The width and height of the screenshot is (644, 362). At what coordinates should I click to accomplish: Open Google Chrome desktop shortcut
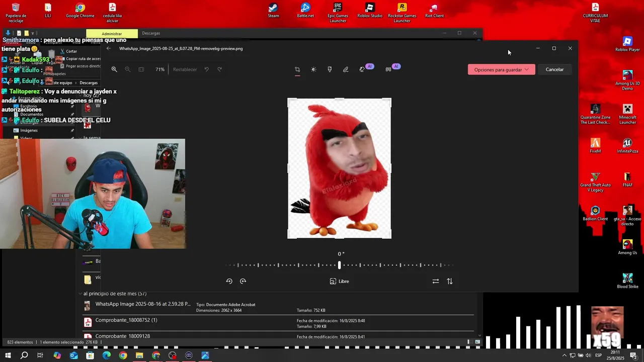pyautogui.click(x=80, y=11)
